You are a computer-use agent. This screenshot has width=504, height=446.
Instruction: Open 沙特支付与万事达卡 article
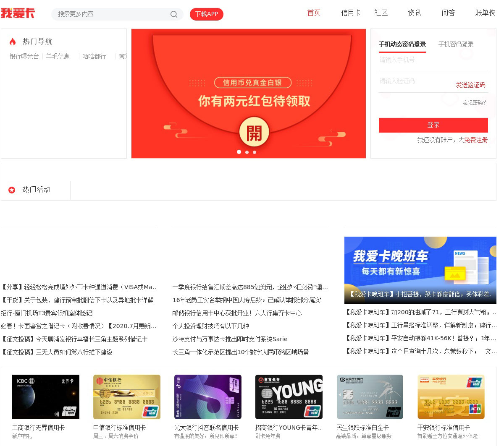coord(230,339)
